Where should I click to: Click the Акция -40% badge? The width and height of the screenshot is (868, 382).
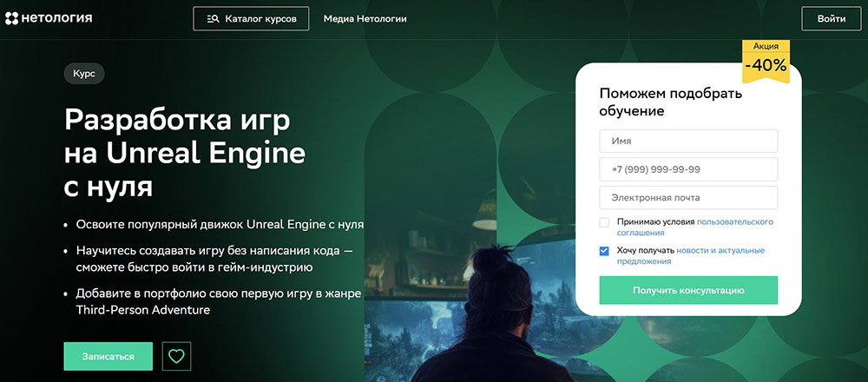pyautogui.click(x=766, y=61)
